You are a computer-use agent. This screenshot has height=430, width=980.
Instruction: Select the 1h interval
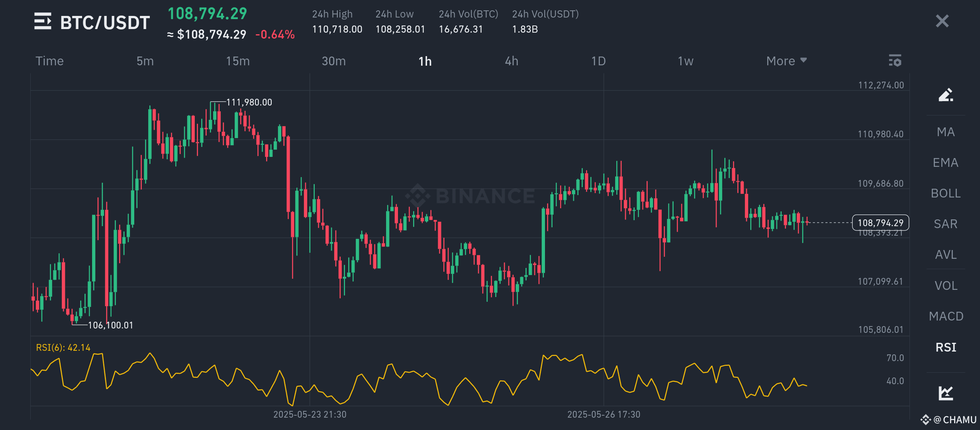coord(425,61)
